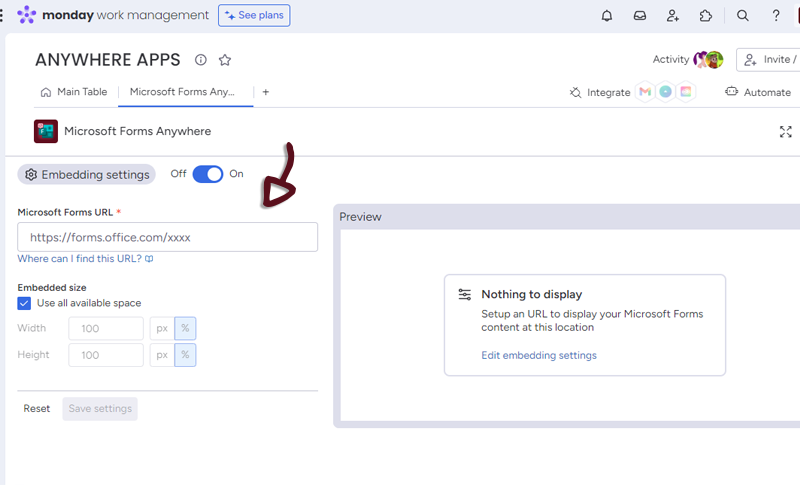Select the Microsoft Forms Anywhere tab
The image size is (800, 485).
pyautogui.click(x=182, y=92)
